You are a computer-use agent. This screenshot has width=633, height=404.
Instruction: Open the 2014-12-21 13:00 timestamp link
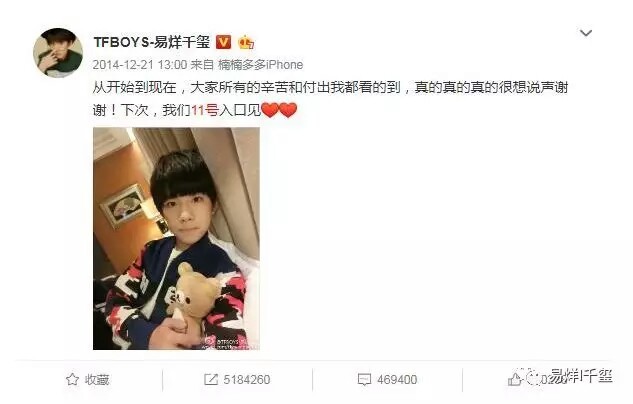pyautogui.click(x=140, y=65)
